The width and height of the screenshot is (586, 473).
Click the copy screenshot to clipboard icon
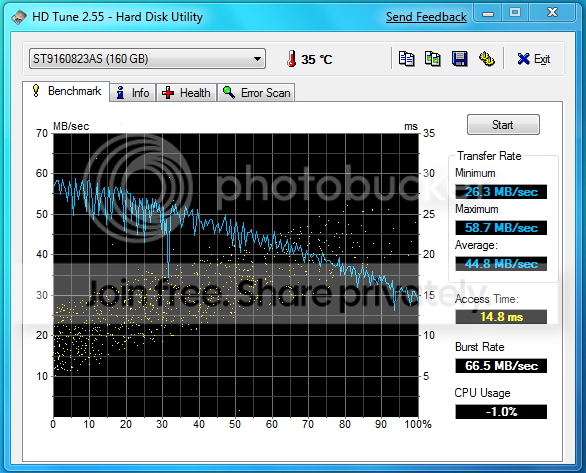[x=432, y=59]
